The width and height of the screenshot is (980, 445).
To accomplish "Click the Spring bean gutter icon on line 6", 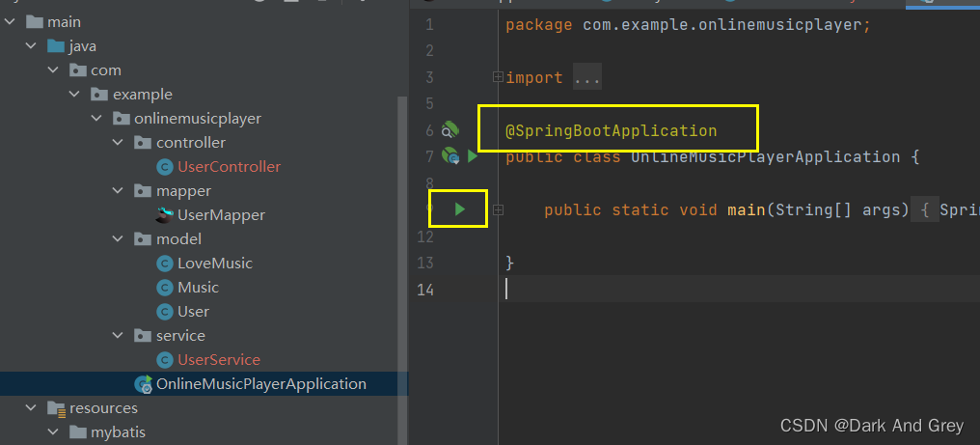I will [x=450, y=130].
